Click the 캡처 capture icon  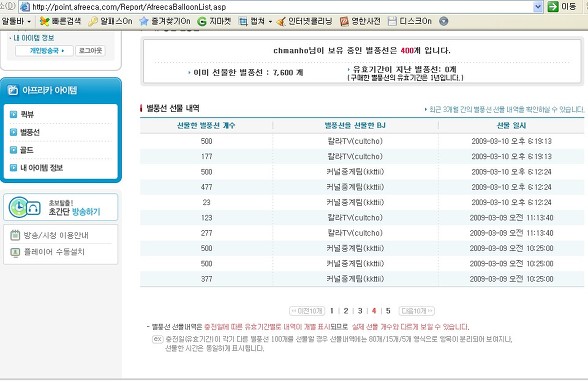tap(243, 21)
